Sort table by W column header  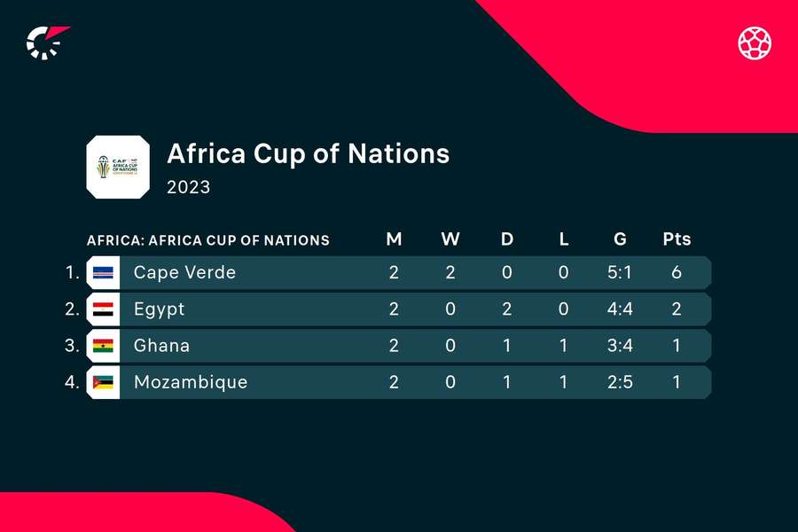[450, 239]
